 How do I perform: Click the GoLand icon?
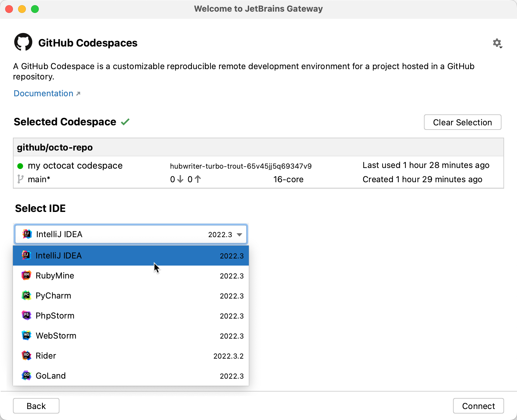pos(26,375)
